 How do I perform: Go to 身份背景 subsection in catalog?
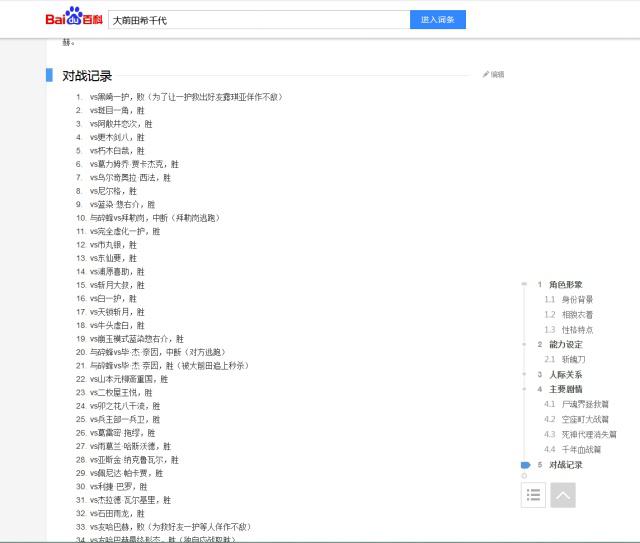coord(576,299)
